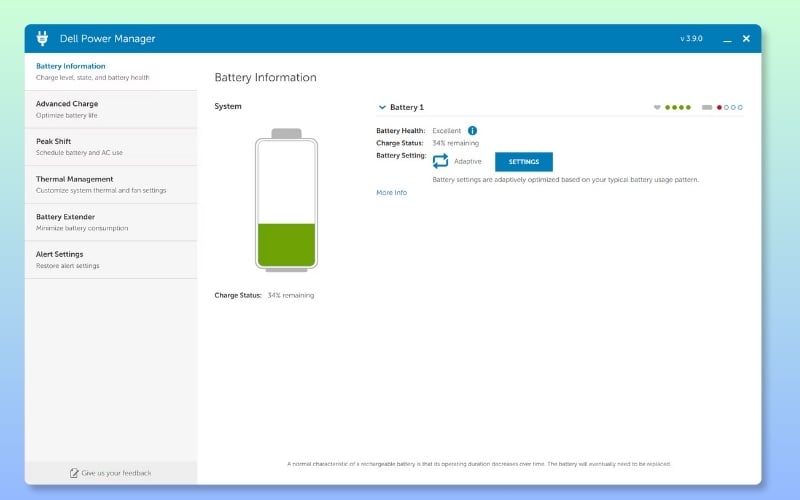Close the Dell Power Manager window
Viewport: 800px width, 500px height.
point(747,39)
